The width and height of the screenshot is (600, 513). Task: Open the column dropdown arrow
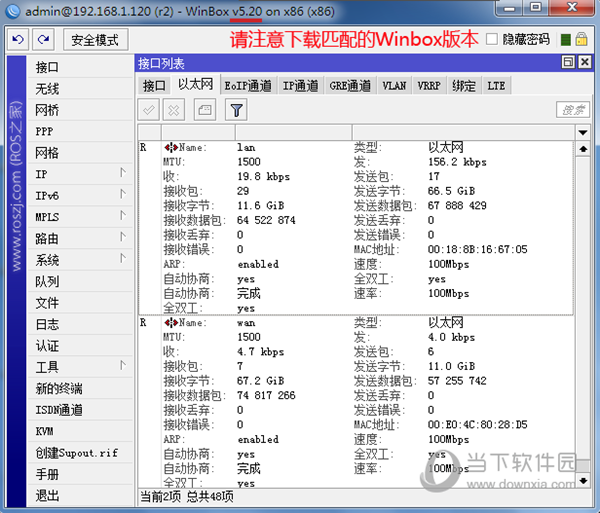583,132
